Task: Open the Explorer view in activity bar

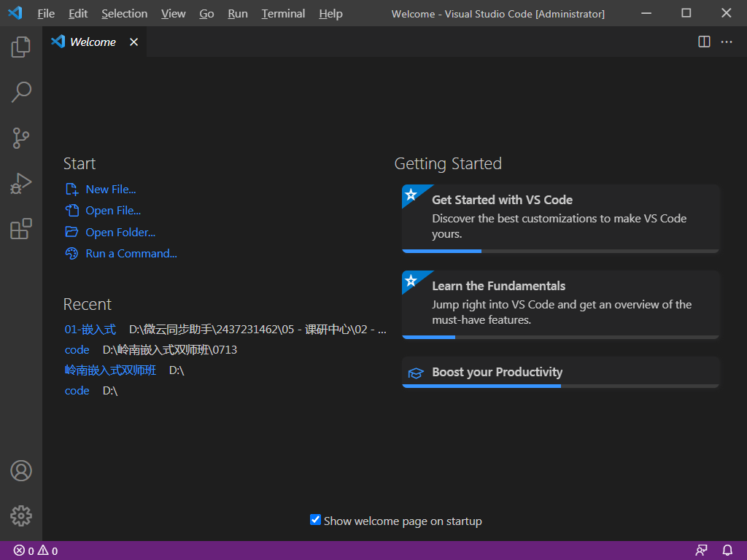Action: [x=21, y=47]
